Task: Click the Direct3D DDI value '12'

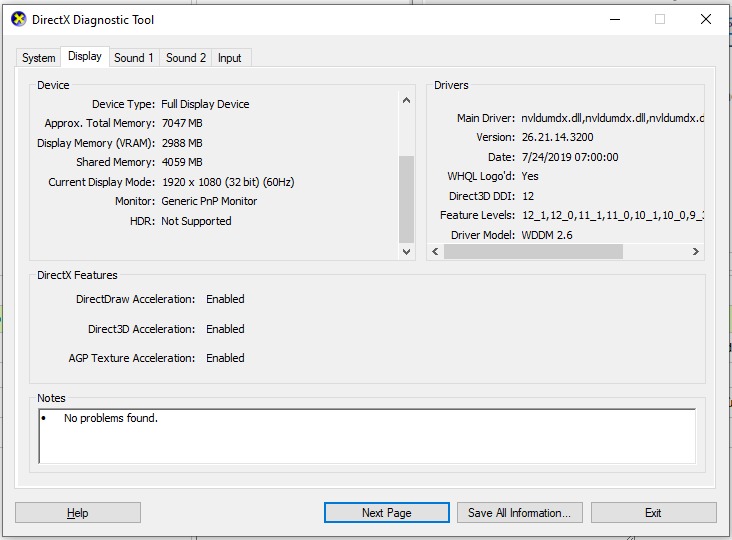Action: pos(528,196)
